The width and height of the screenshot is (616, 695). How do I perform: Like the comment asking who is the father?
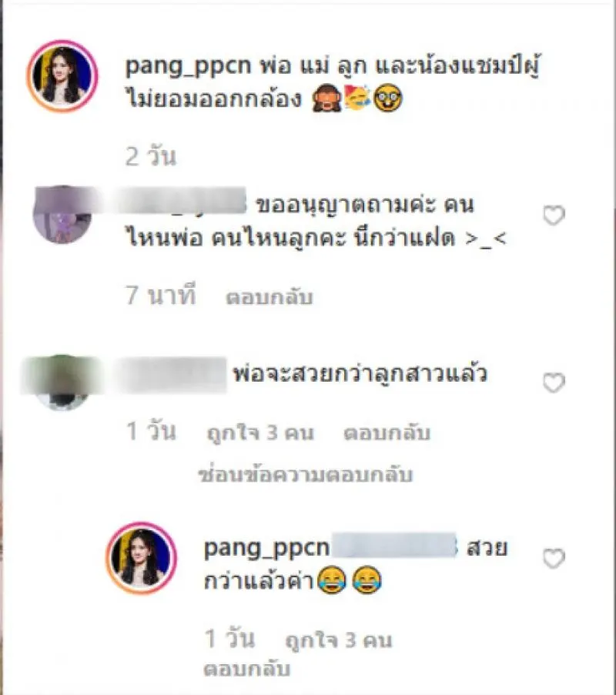pos(554,216)
